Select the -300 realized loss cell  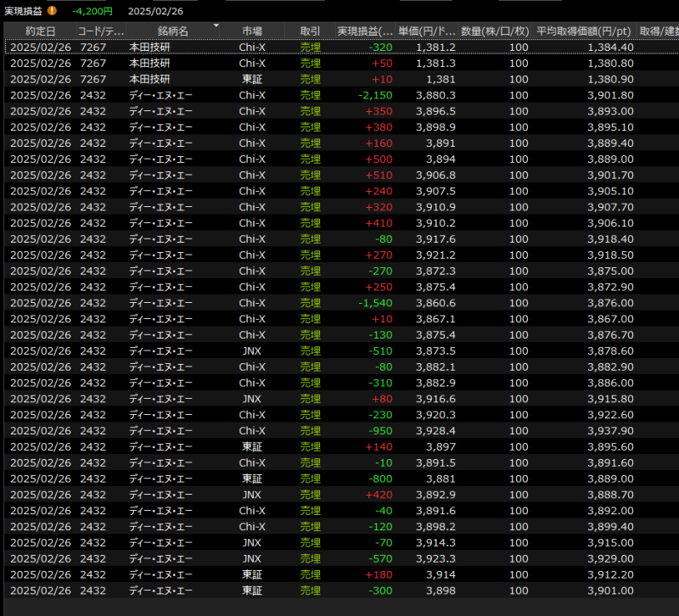pos(380,591)
